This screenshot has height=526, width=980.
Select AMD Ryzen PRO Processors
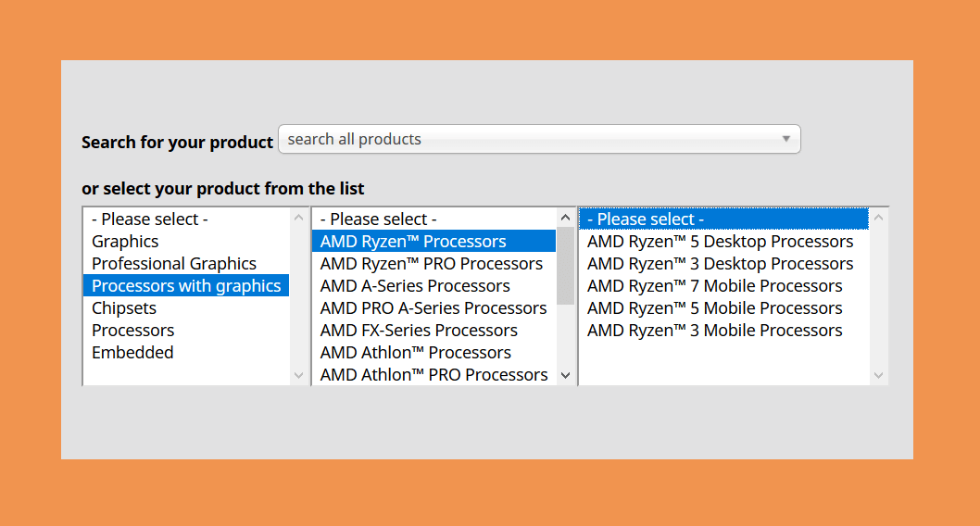coord(433,264)
